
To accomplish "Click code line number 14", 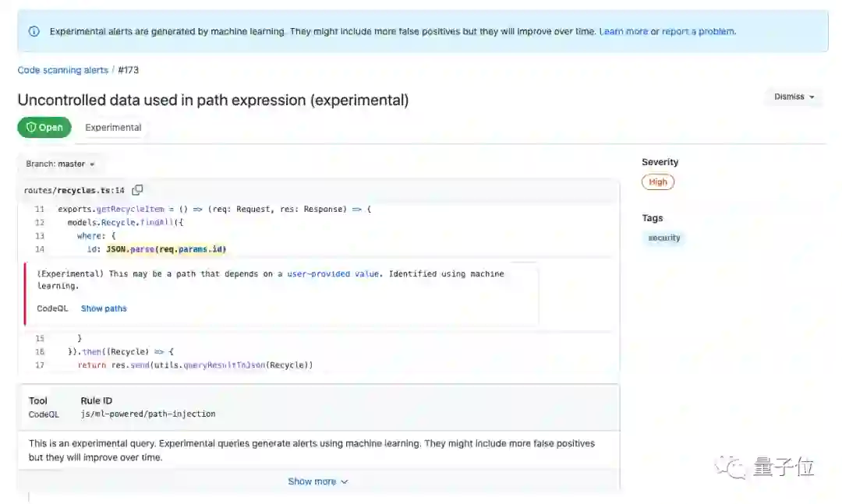I will tap(40, 249).
